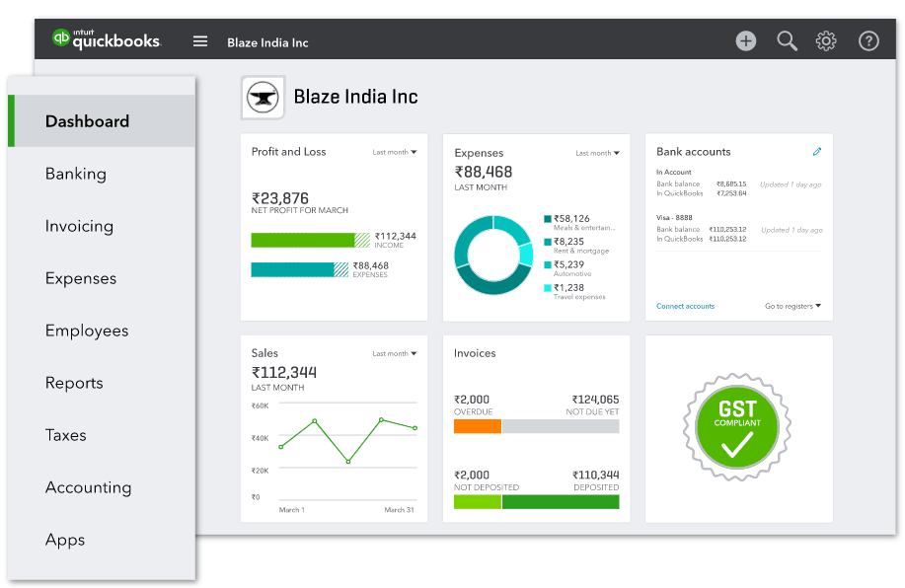Expand Profit and Loss Last month dropdown
Viewport: 905px width, 588px height.
pyautogui.click(x=395, y=152)
